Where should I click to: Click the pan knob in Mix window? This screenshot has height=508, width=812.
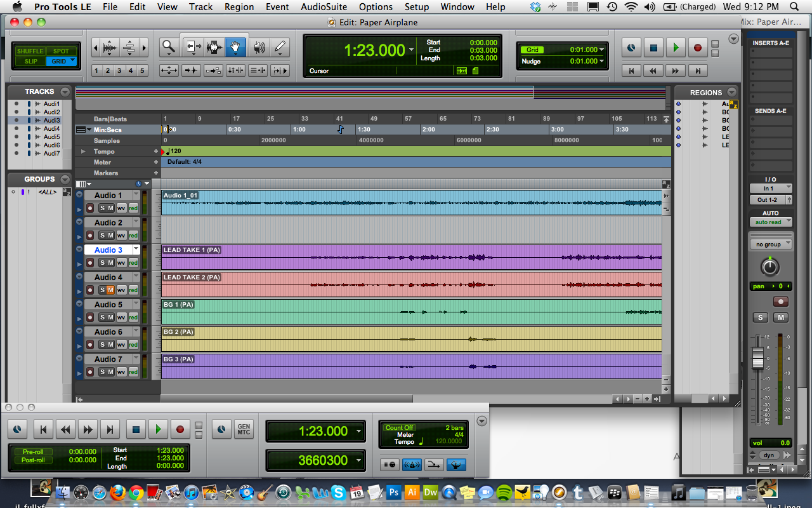[x=769, y=267]
